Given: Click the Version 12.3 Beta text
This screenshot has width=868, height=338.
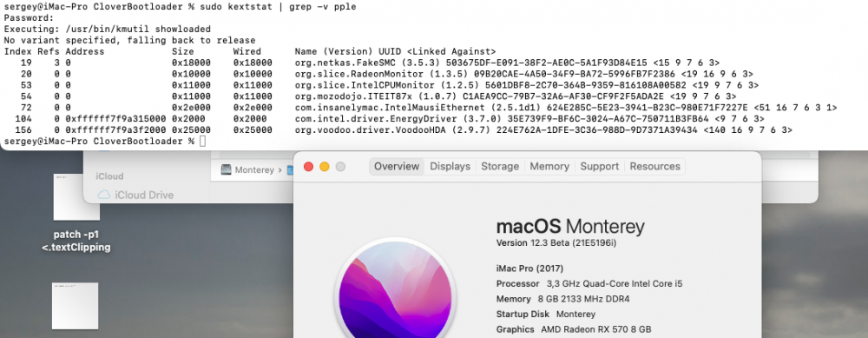Looking at the screenshot, I should [556, 244].
